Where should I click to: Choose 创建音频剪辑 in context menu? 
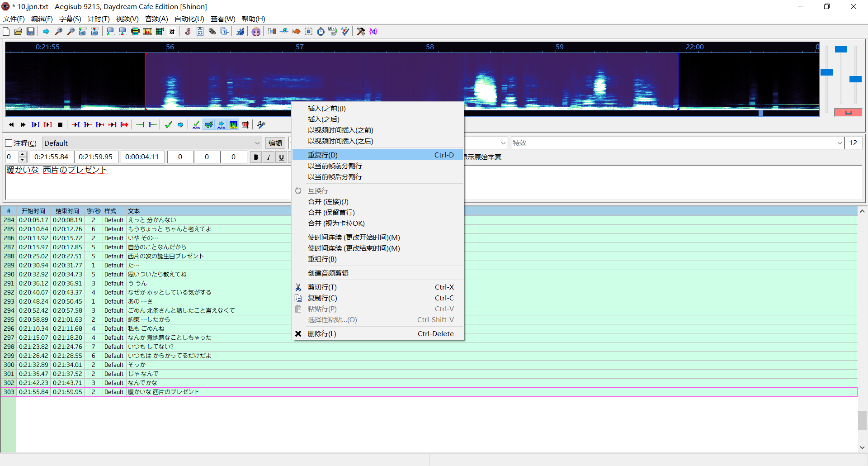(378, 273)
